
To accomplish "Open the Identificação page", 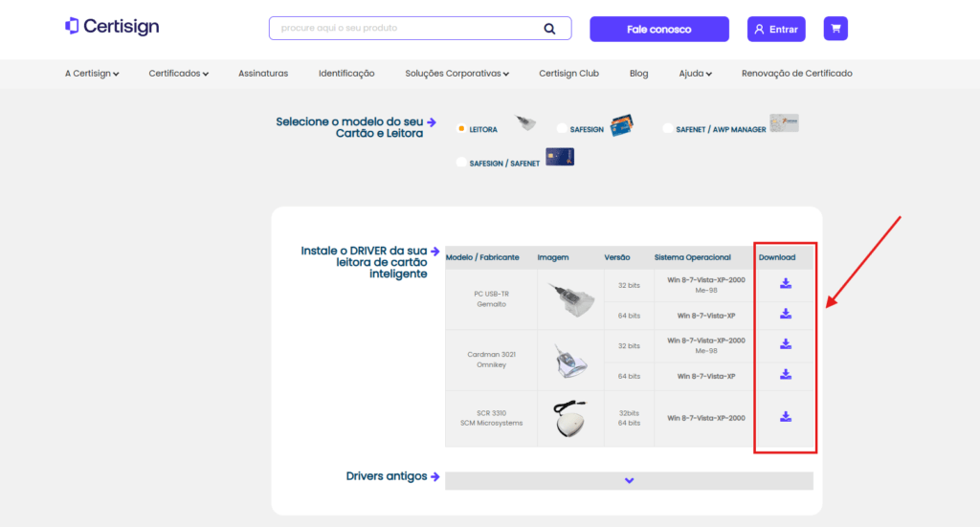I will point(346,74).
